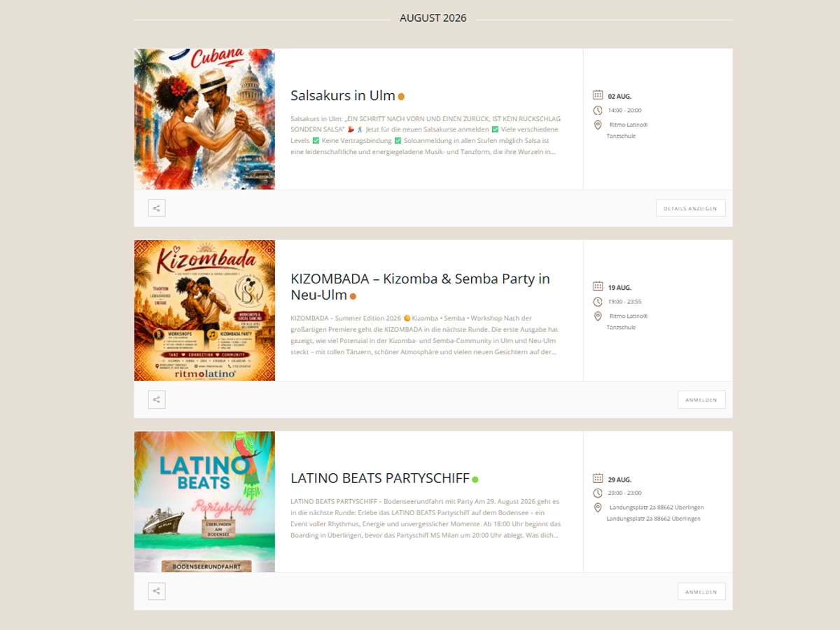
Task: Click calendar icon beside 19 AUG.
Action: pyautogui.click(x=598, y=286)
